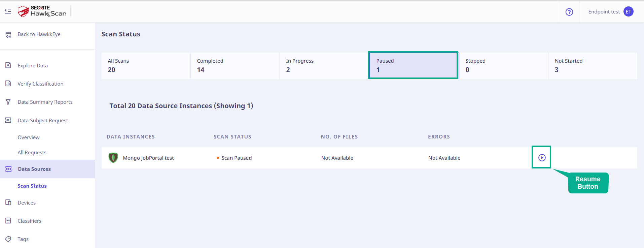644x248 pixels.
Task: Filter by the All Scans card
Action: 146,66
